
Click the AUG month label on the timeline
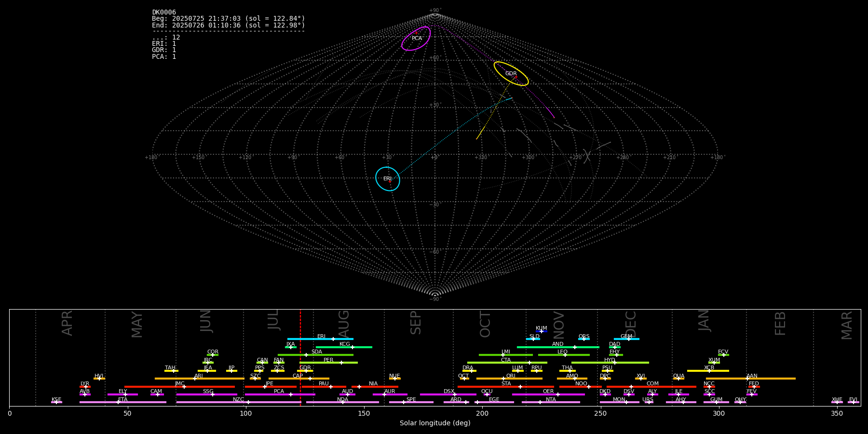pyautogui.click(x=344, y=324)
